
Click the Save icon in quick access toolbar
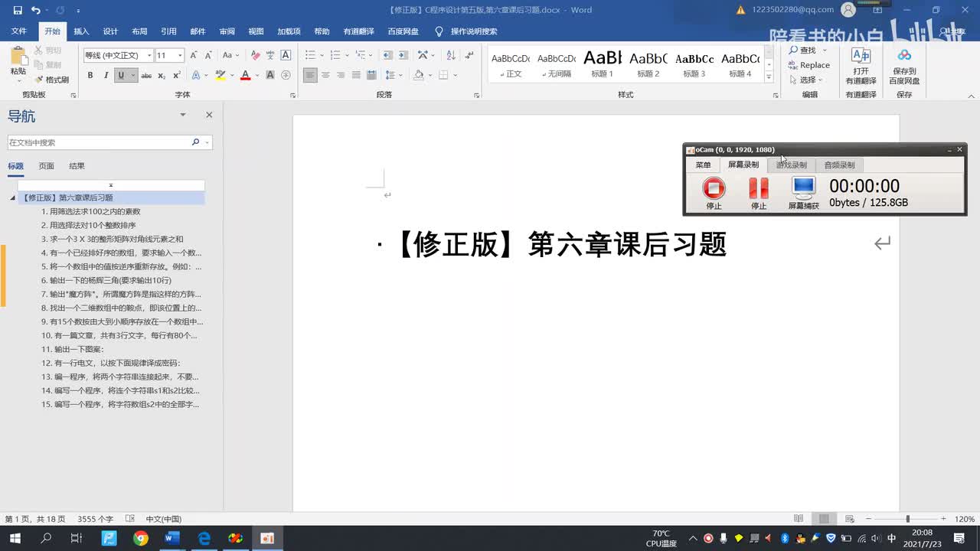[18, 10]
